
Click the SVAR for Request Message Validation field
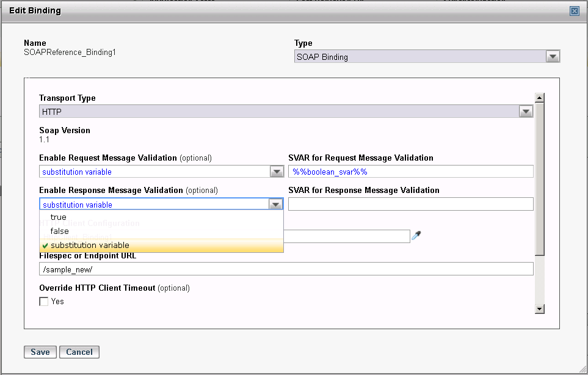410,172
